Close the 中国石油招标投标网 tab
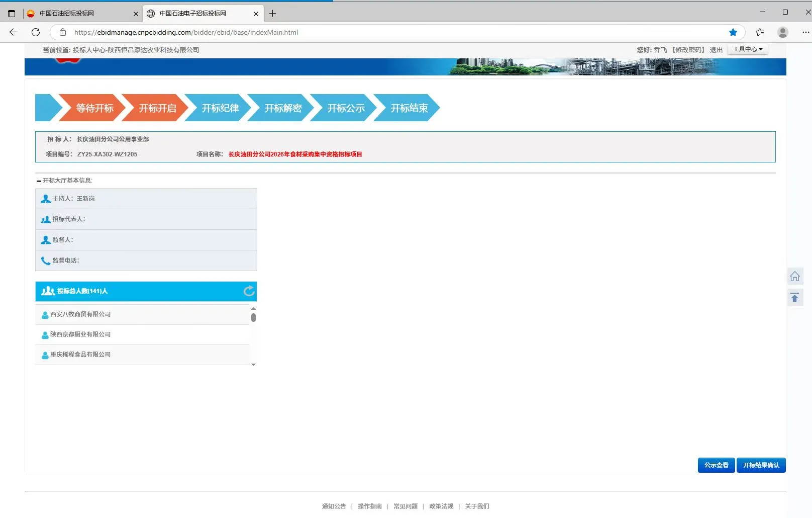The width and height of the screenshot is (812, 518). [136, 14]
